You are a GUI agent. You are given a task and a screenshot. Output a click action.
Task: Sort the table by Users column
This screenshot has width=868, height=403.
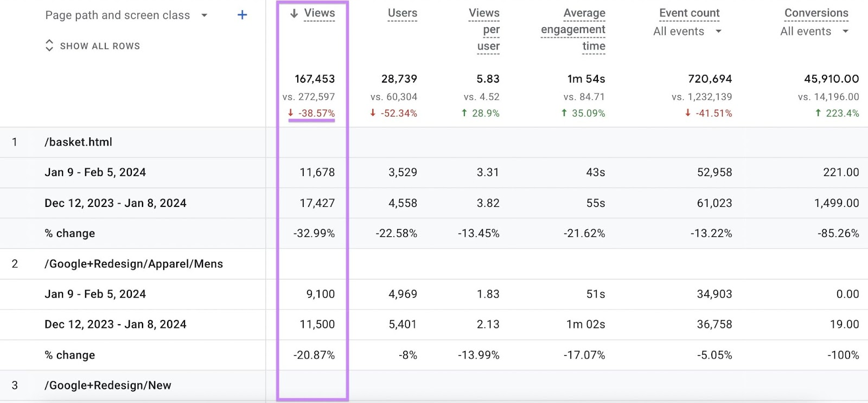tap(403, 12)
